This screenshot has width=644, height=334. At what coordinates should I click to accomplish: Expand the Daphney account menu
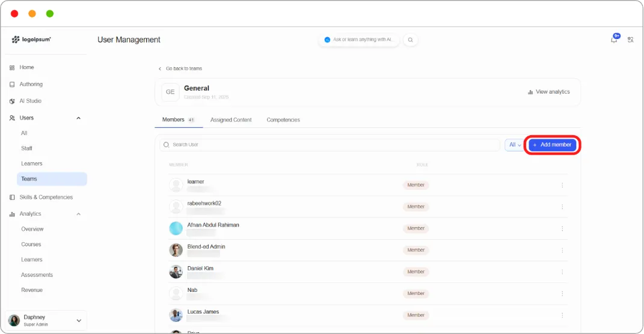(79, 320)
